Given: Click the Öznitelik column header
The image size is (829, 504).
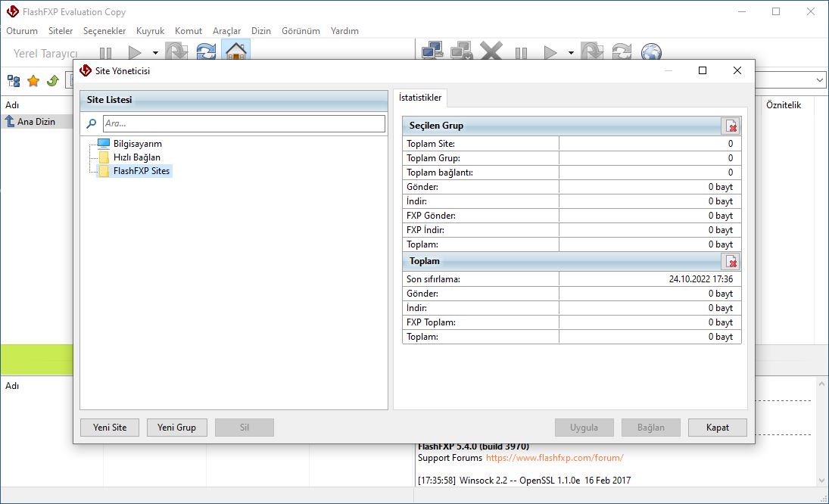Looking at the screenshot, I should click(784, 105).
